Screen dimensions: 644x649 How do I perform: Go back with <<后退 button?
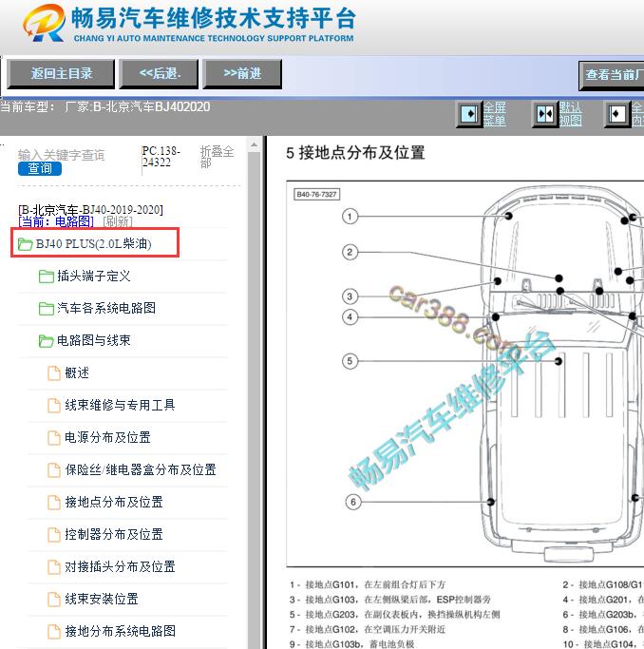tap(160, 74)
